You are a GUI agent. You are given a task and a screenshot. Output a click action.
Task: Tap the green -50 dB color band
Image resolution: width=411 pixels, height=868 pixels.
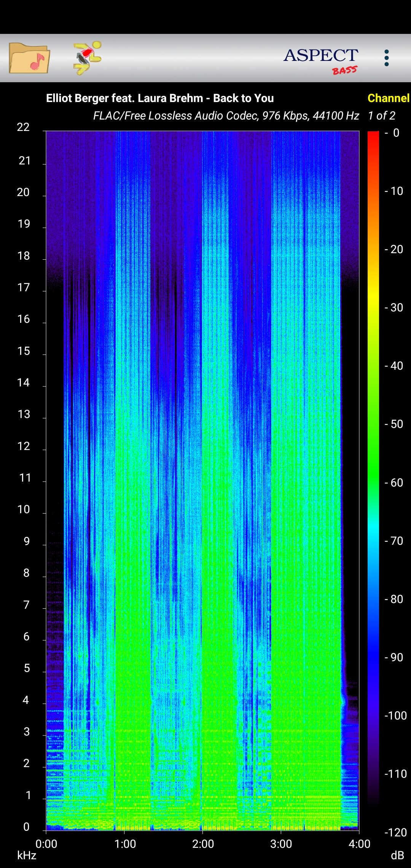373,424
